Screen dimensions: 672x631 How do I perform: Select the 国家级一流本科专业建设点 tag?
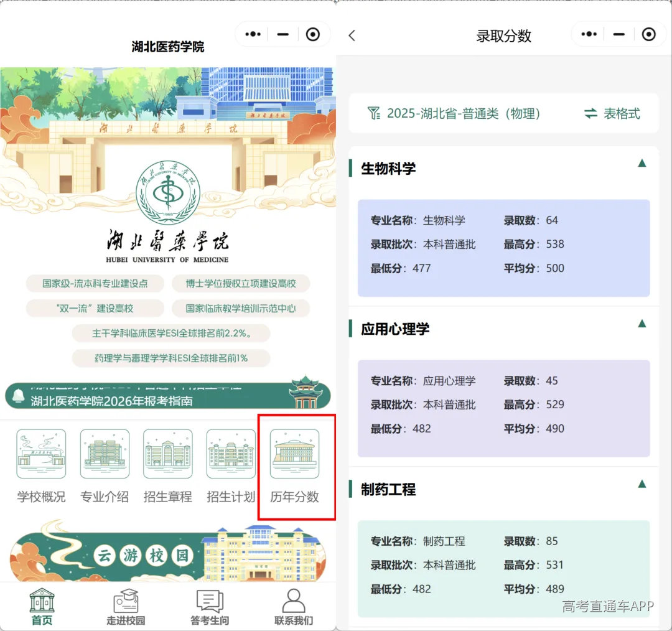click(95, 283)
